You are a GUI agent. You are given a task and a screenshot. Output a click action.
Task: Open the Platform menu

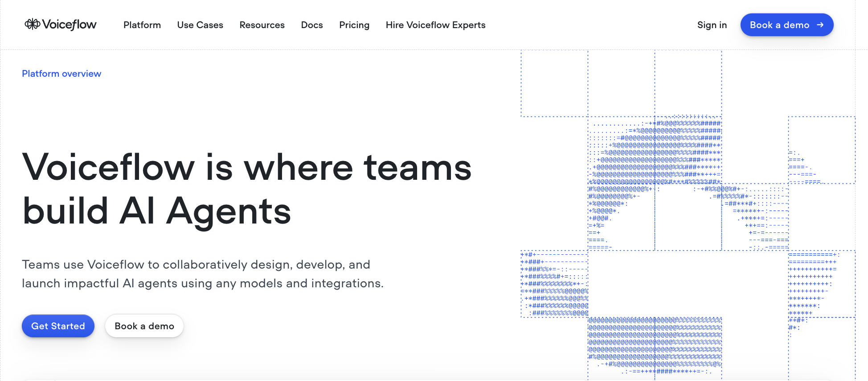(142, 25)
